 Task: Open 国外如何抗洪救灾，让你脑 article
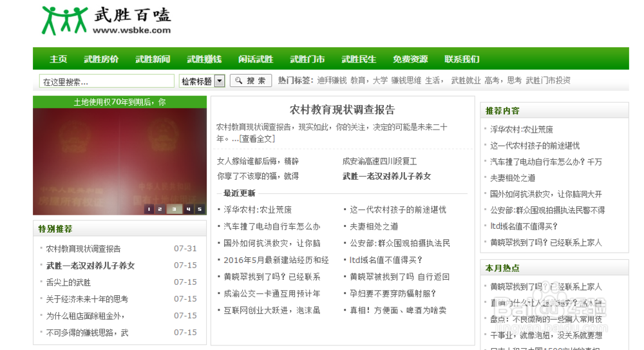[x=272, y=244]
